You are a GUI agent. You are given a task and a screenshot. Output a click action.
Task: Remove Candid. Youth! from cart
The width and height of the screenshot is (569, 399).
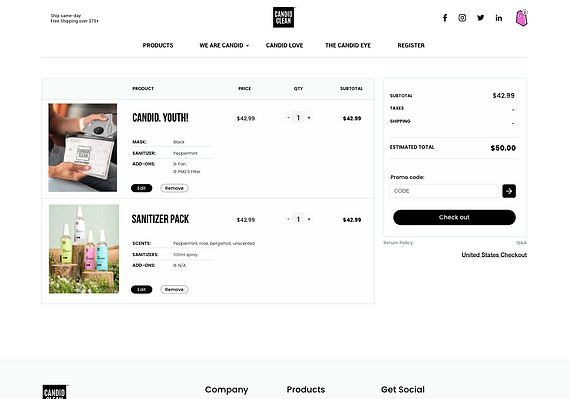tap(174, 188)
